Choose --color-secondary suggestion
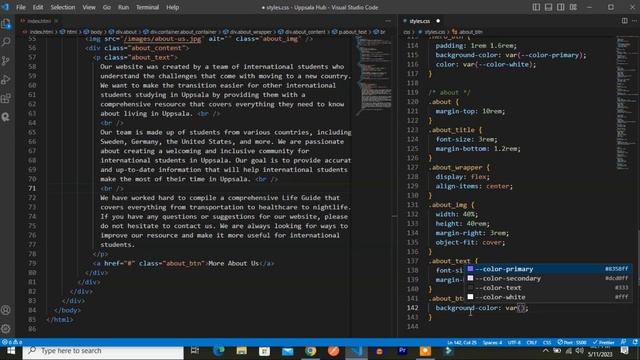Viewport: 640px width, 360px height. click(549, 278)
